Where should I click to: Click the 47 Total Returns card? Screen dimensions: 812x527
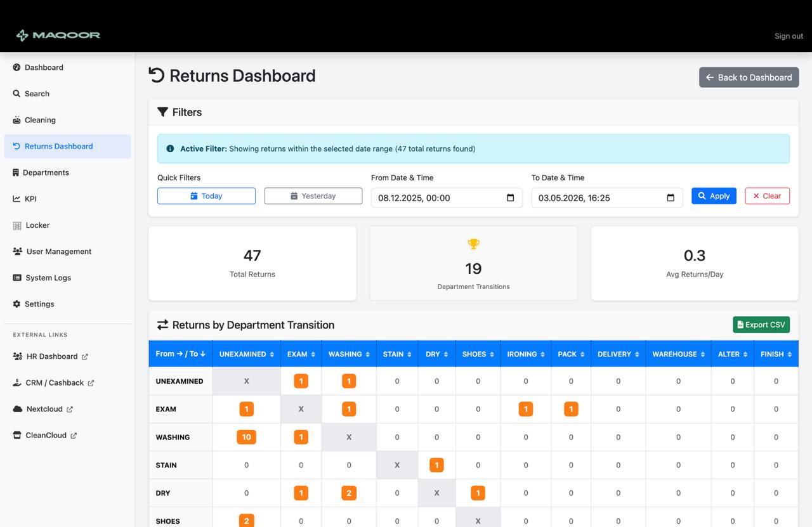tap(252, 263)
